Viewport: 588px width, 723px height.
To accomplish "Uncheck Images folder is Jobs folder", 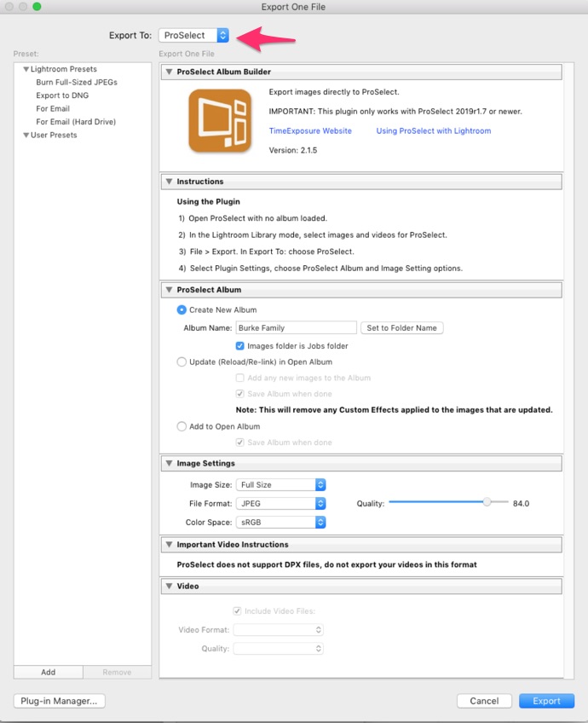I will (x=240, y=346).
